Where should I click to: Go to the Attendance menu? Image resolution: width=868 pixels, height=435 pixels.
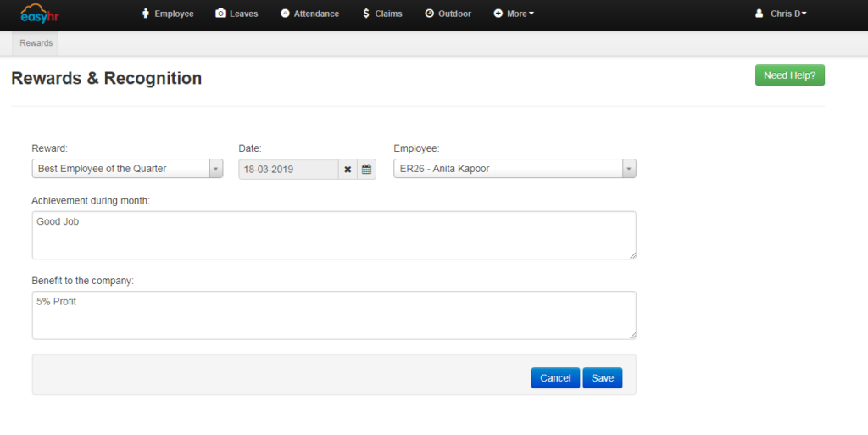(x=310, y=14)
